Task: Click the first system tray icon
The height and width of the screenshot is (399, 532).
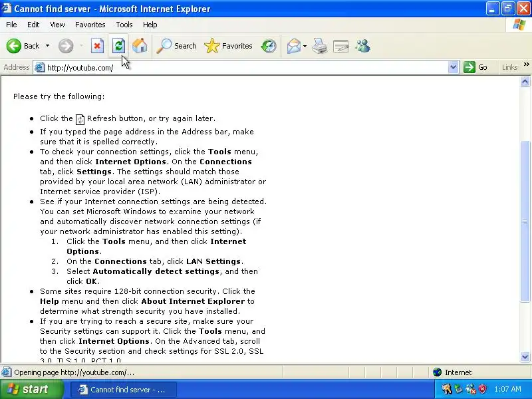Action: pos(447,389)
